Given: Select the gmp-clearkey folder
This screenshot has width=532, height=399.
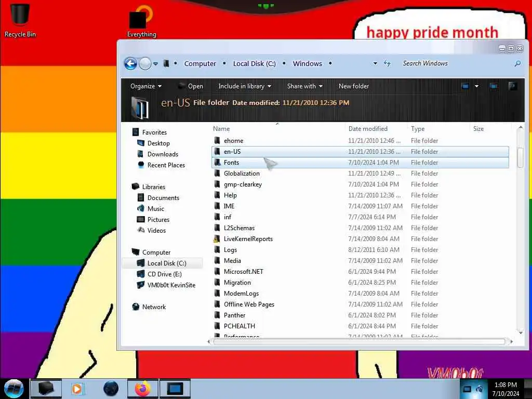Looking at the screenshot, I should point(243,184).
